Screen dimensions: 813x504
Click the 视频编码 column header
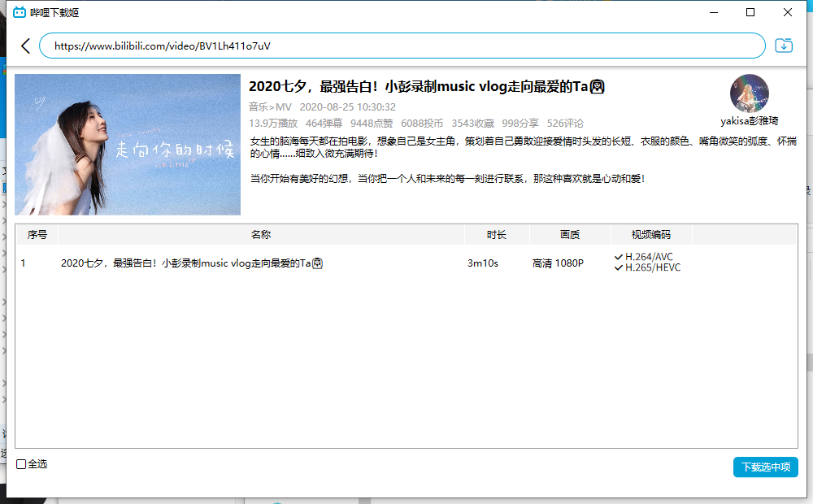tap(650, 234)
